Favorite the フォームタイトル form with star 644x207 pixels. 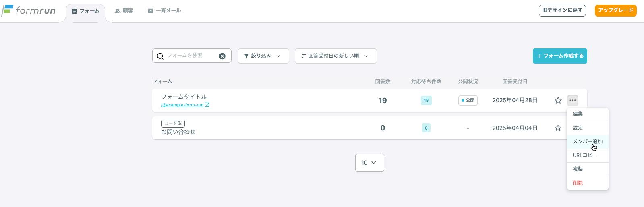click(558, 100)
